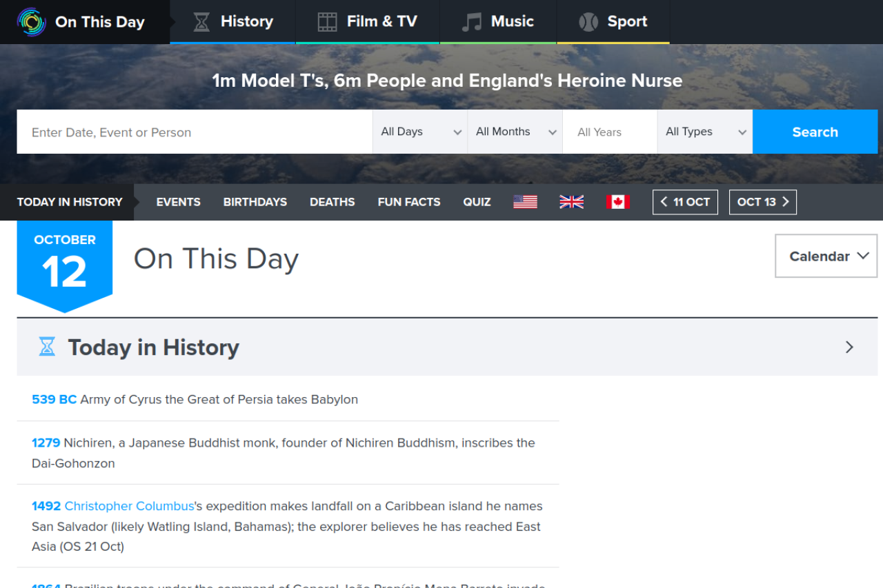Open the 1279 year link
The height and width of the screenshot is (588, 883).
[x=46, y=443]
